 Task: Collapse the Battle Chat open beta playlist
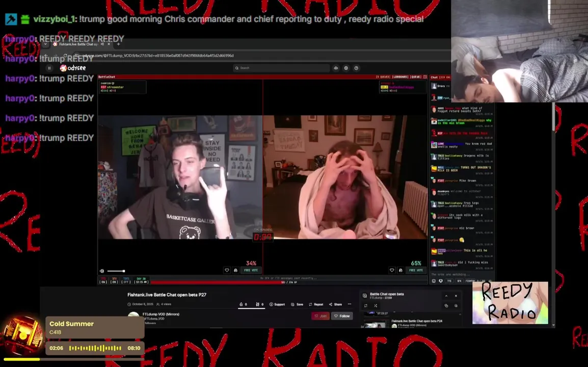point(446,296)
